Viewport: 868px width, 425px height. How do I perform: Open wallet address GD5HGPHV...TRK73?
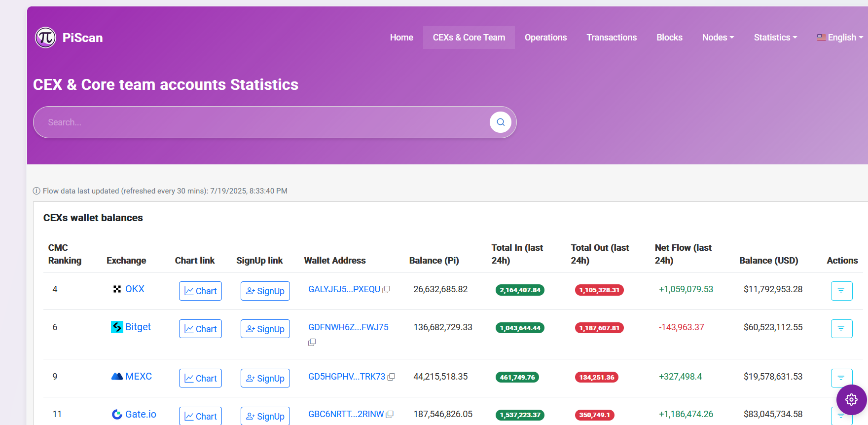click(x=347, y=377)
